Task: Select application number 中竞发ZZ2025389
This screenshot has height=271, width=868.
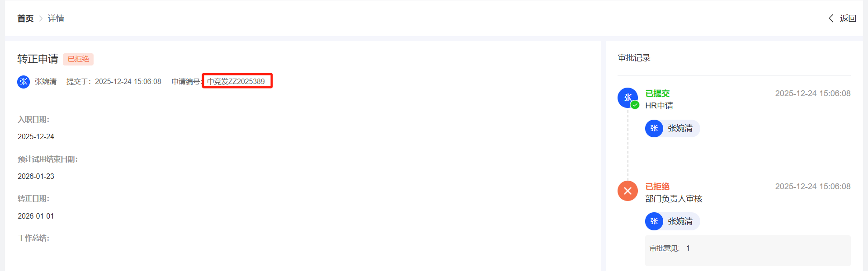Action: click(x=236, y=81)
